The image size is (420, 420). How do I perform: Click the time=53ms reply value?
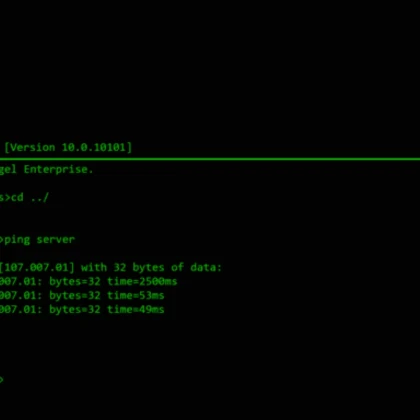pos(136,295)
